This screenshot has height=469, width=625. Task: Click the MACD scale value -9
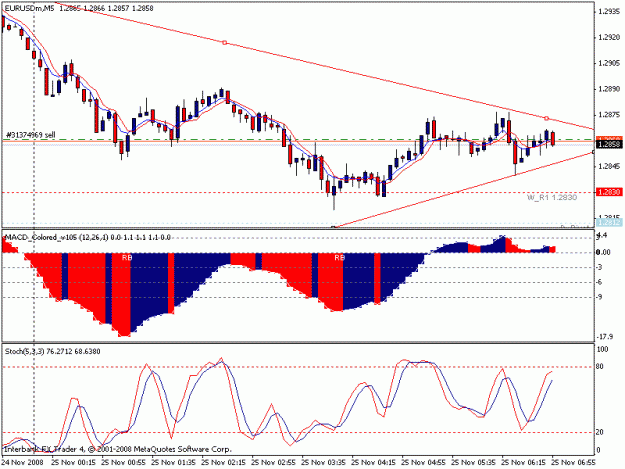tap(599, 297)
